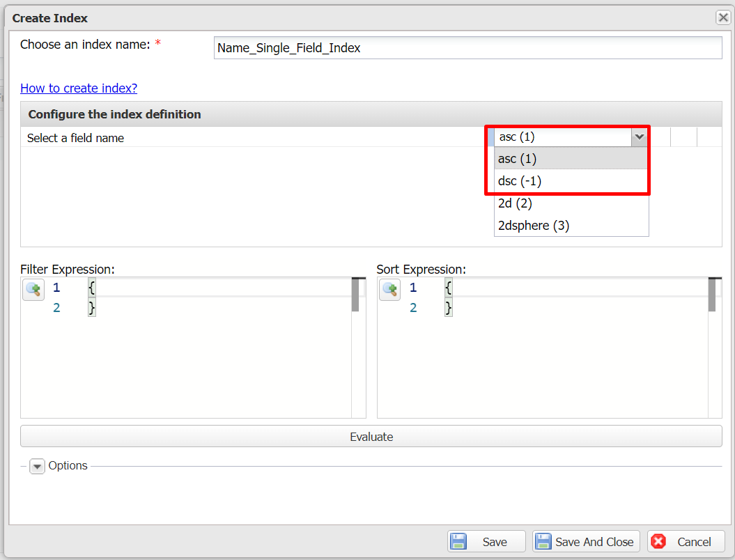Viewport: 735px width, 560px height.
Task: Expand the Options section
Action: pos(37,467)
